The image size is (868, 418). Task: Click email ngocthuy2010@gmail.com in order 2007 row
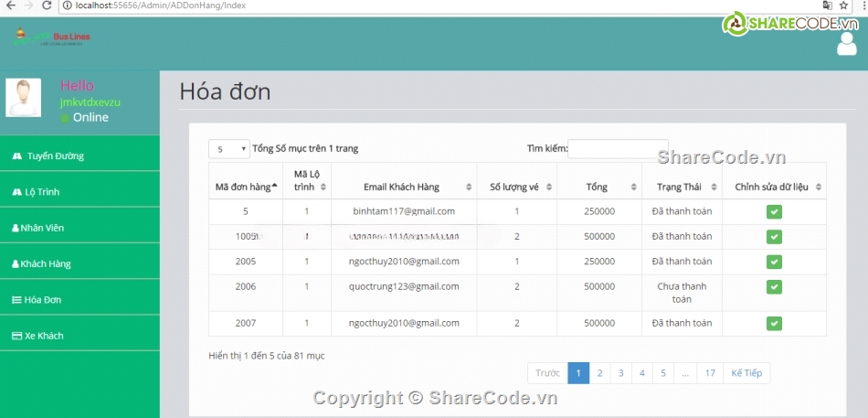coord(404,323)
